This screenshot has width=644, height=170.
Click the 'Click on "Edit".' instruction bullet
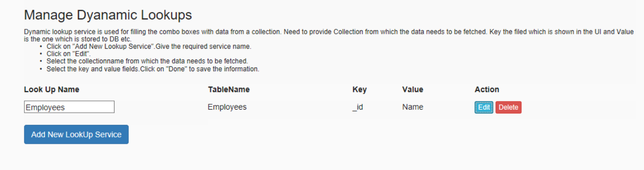pos(69,54)
